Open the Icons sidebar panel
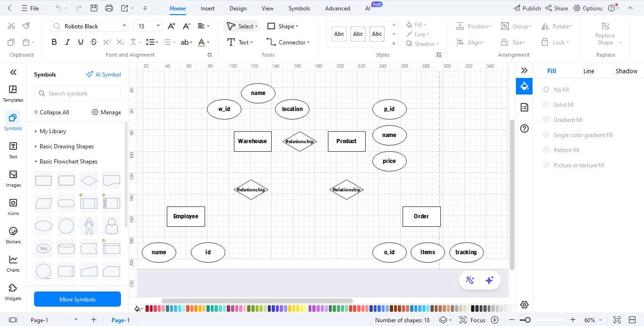The width and height of the screenshot is (644, 326). click(x=13, y=207)
